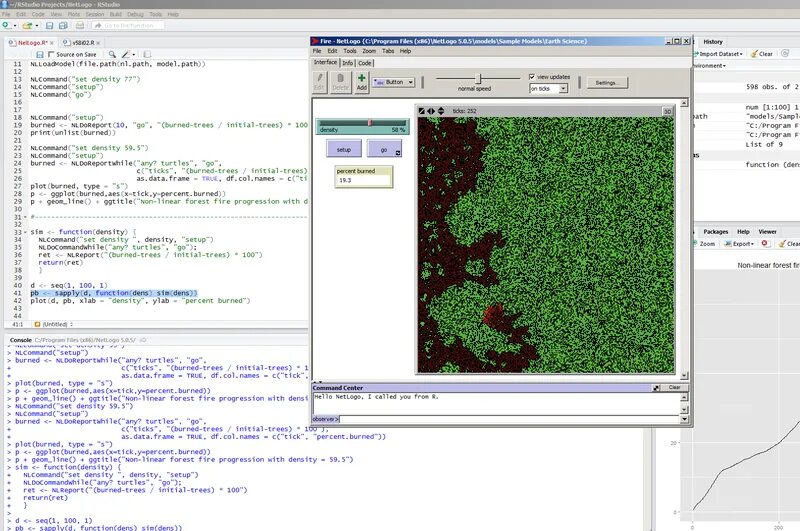The height and width of the screenshot is (531, 800).
Task: Click the Delete trash icon in NetLogo
Action: [x=340, y=82]
